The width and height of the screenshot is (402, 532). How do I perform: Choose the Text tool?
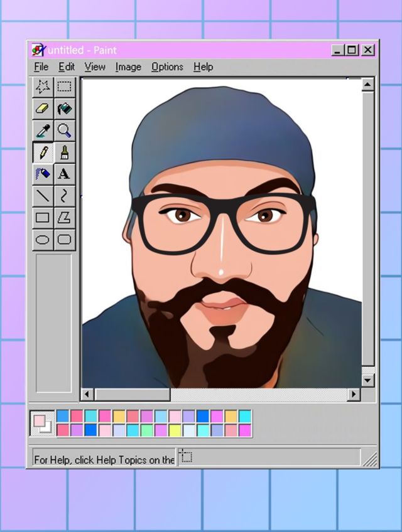(x=64, y=174)
